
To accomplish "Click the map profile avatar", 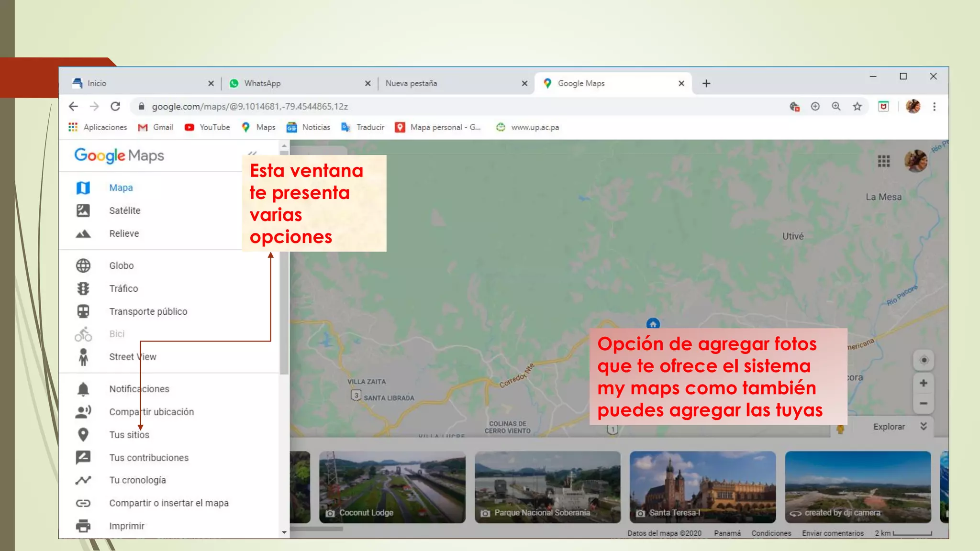I will click(x=916, y=161).
